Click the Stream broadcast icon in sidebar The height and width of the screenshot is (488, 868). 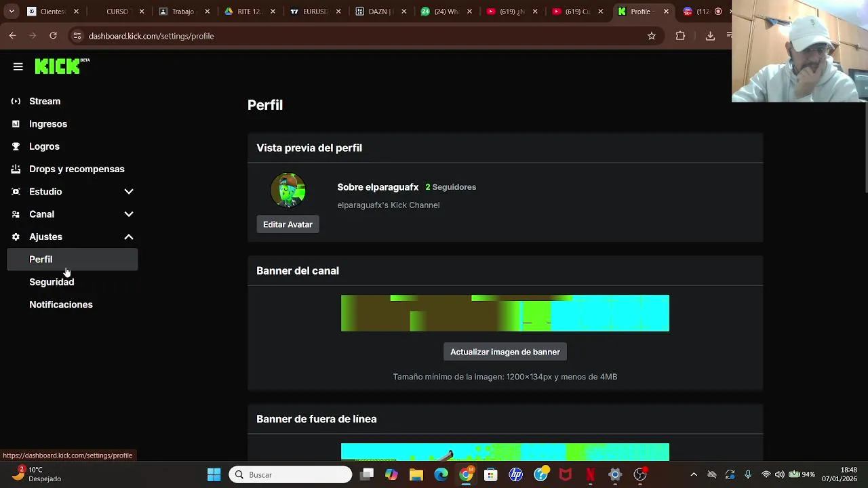(x=16, y=101)
